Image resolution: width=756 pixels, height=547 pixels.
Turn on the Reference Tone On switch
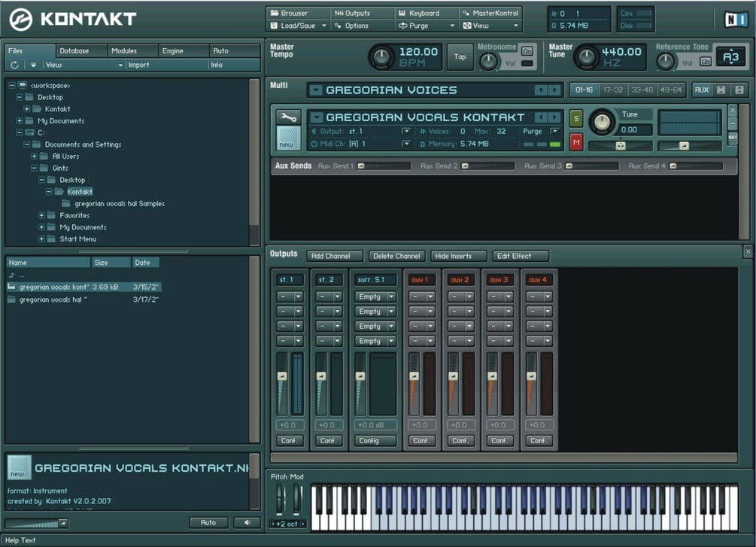706,62
